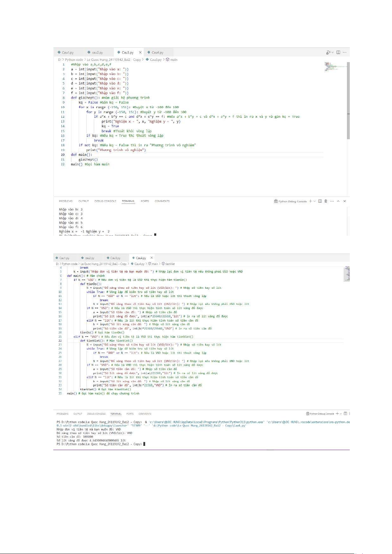Switch to cau2.py tab in the Cau3.py editor
392x554 pixels.
pos(95,53)
